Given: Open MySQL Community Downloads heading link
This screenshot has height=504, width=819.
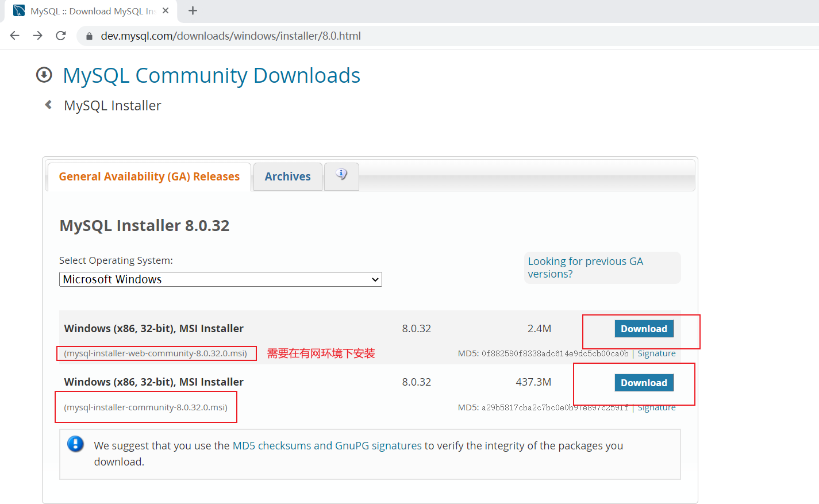Looking at the screenshot, I should 212,75.
